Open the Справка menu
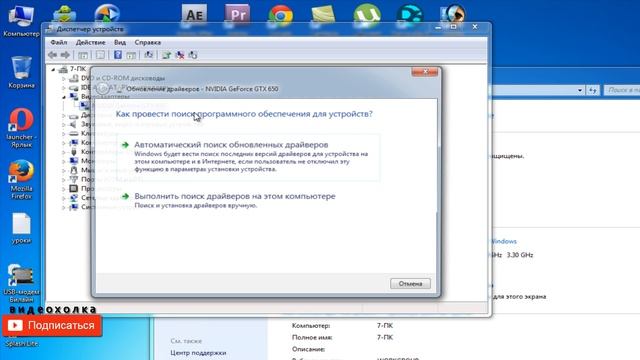 [x=148, y=42]
